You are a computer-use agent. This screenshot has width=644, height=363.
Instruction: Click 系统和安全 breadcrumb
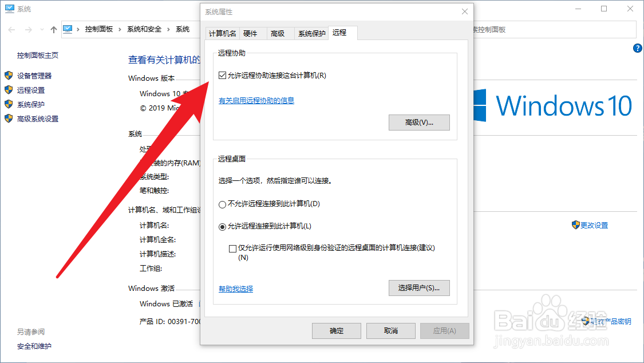(144, 29)
